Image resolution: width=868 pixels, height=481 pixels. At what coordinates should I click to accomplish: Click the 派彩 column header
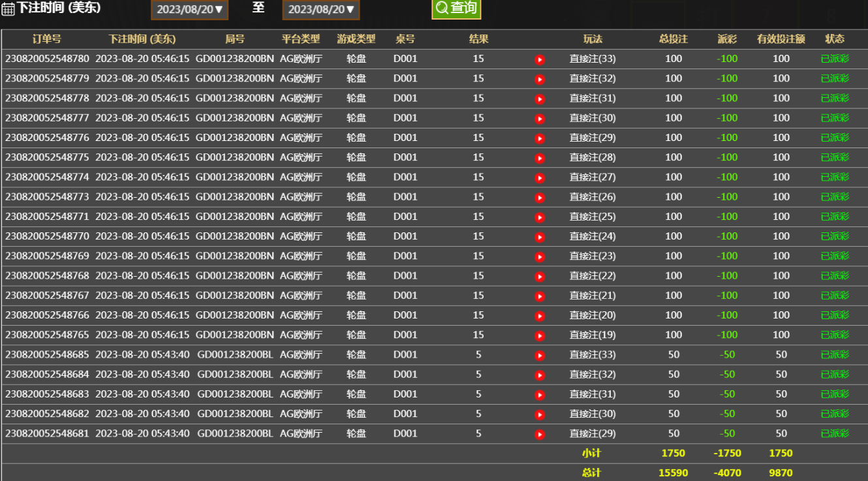(727, 39)
